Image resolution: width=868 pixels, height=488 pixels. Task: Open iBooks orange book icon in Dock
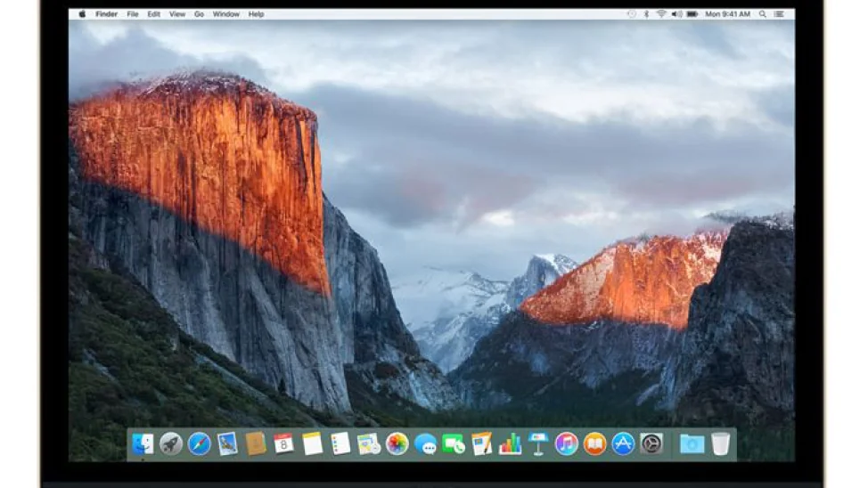[x=594, y=443]
